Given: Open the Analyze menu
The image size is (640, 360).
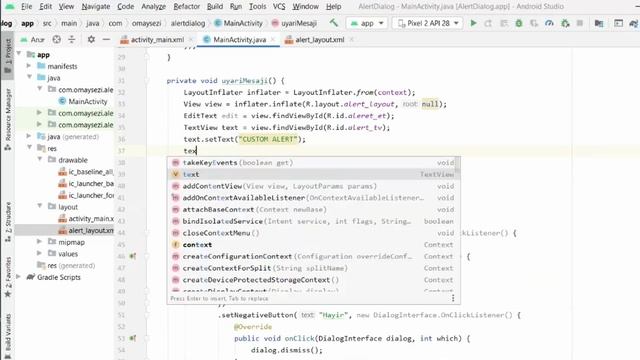Looking at the screenshot, I should tap(153, 7).
